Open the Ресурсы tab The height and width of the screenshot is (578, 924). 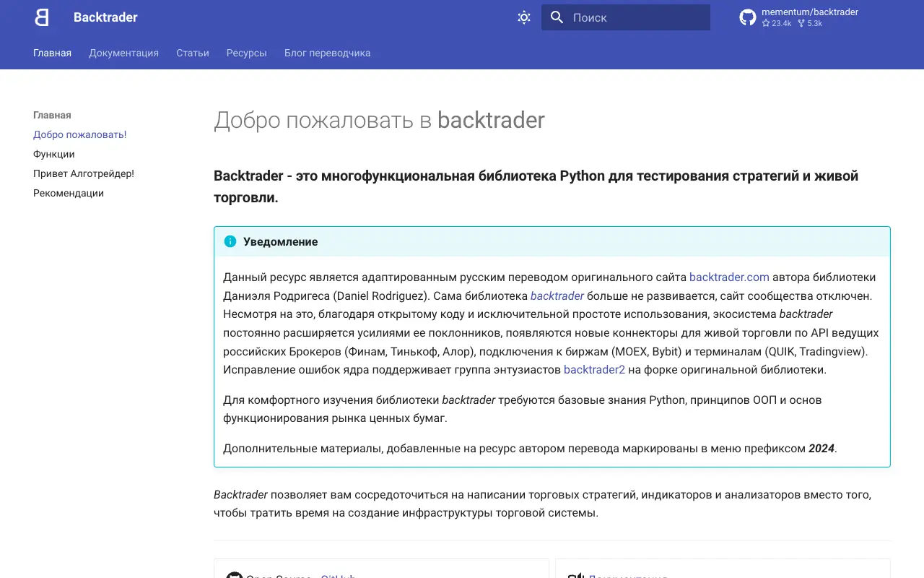click(246, 53)
